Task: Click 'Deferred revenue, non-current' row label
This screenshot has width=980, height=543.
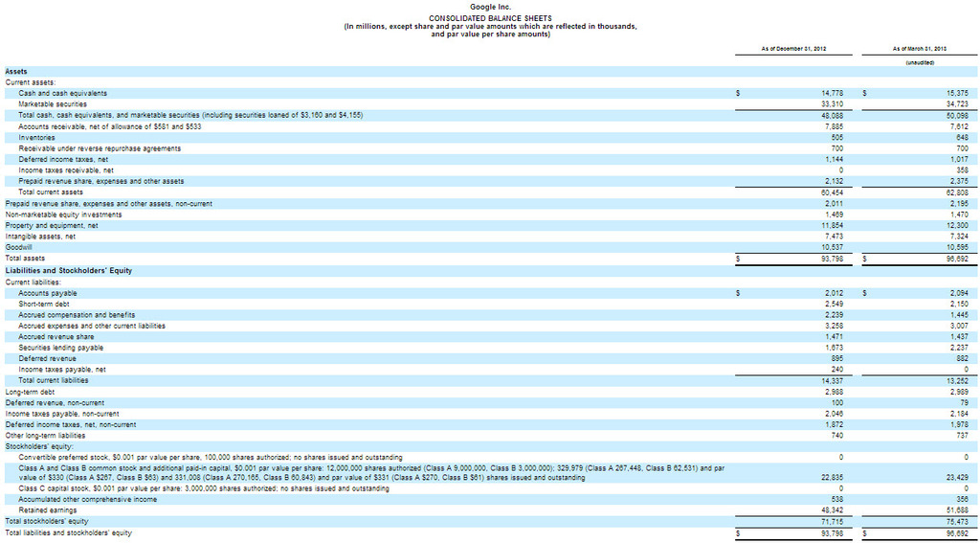Action: pyautogui.click(x=55, y=402)
